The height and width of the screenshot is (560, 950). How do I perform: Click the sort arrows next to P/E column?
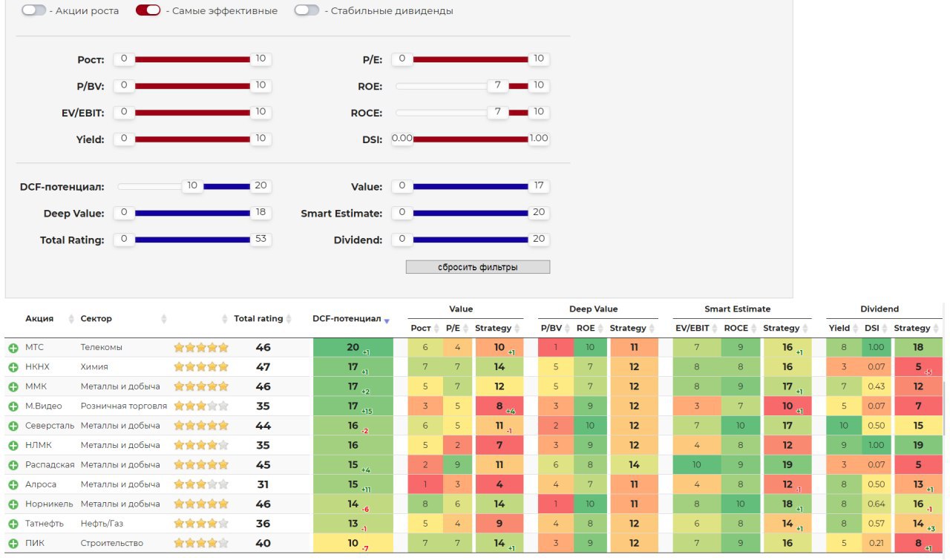coord(466,329)
